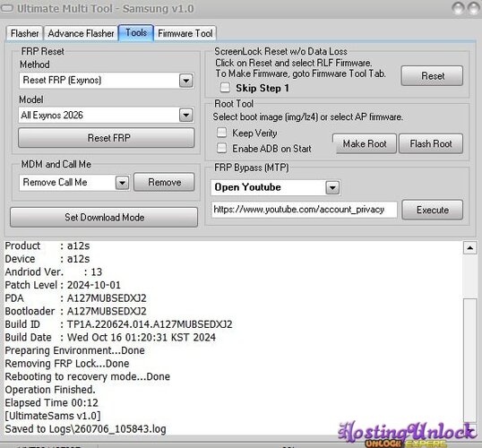Expand the Model dropdown arrow

186,115
